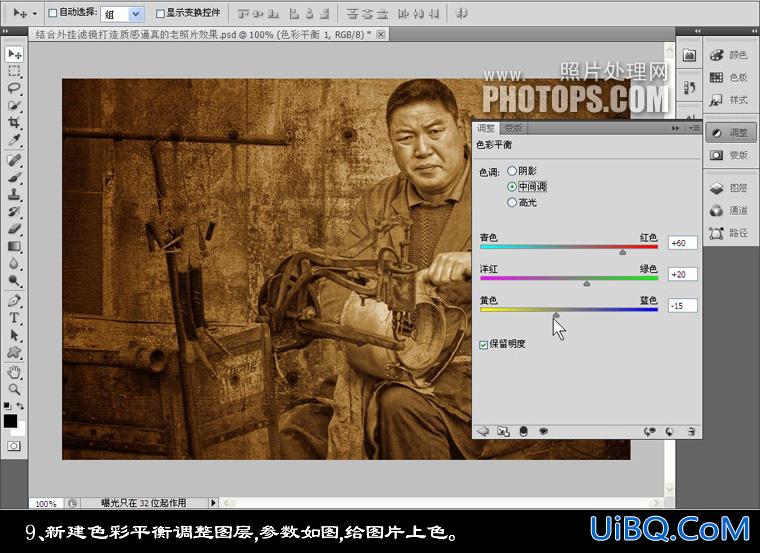This screenshot has width=760, height=553.
Task: Select the Move tool in toolbox
Action: (14, 54)
